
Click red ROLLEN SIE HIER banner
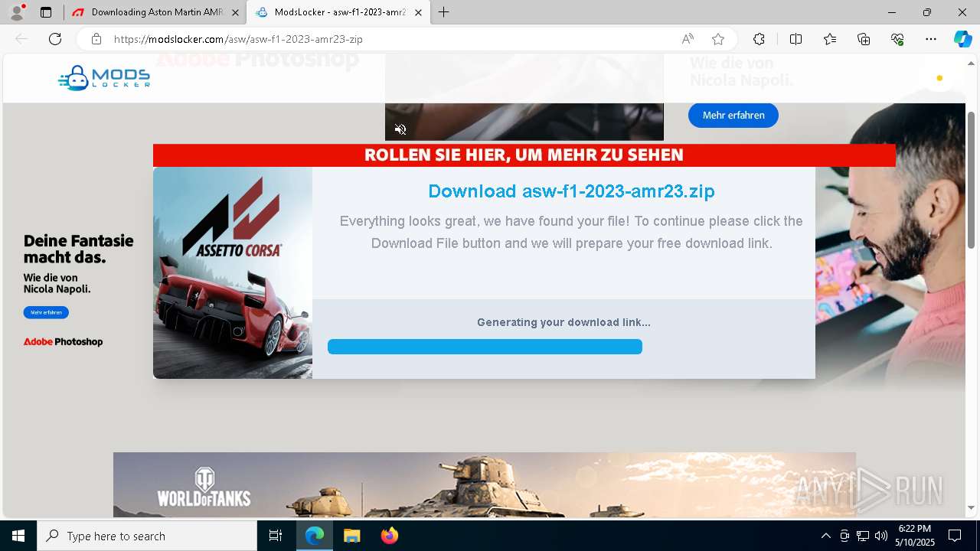click(x=524, y=155)
